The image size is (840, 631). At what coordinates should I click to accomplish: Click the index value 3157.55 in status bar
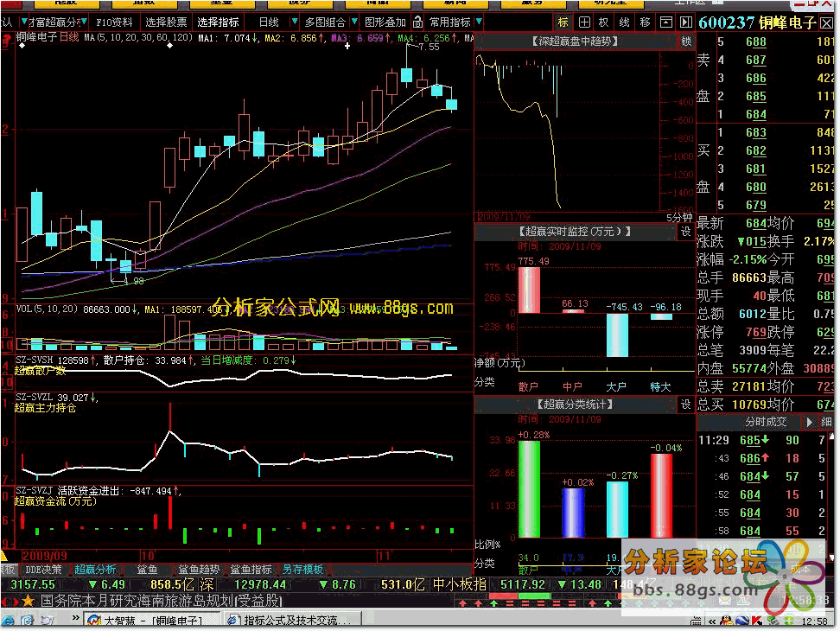tap(33, 585)
